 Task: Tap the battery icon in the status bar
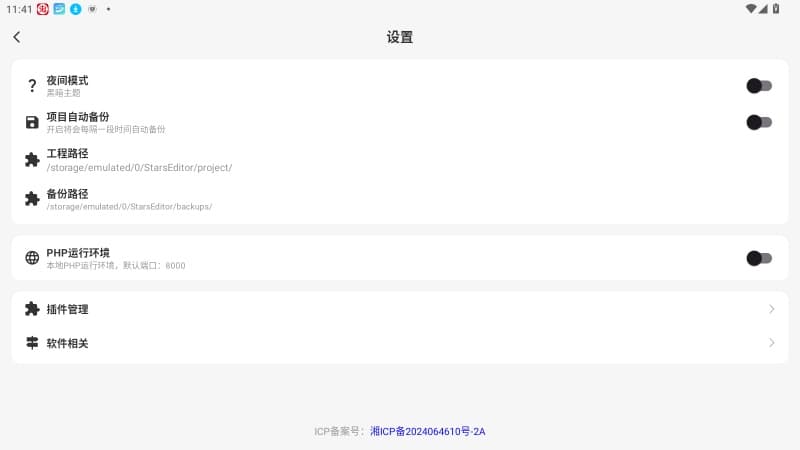[x=776, y=9]
